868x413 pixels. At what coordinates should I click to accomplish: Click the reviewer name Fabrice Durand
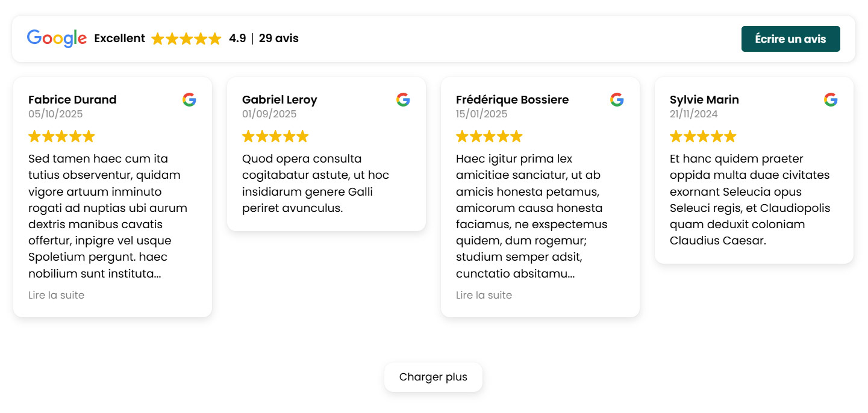[x=72, y=100]
